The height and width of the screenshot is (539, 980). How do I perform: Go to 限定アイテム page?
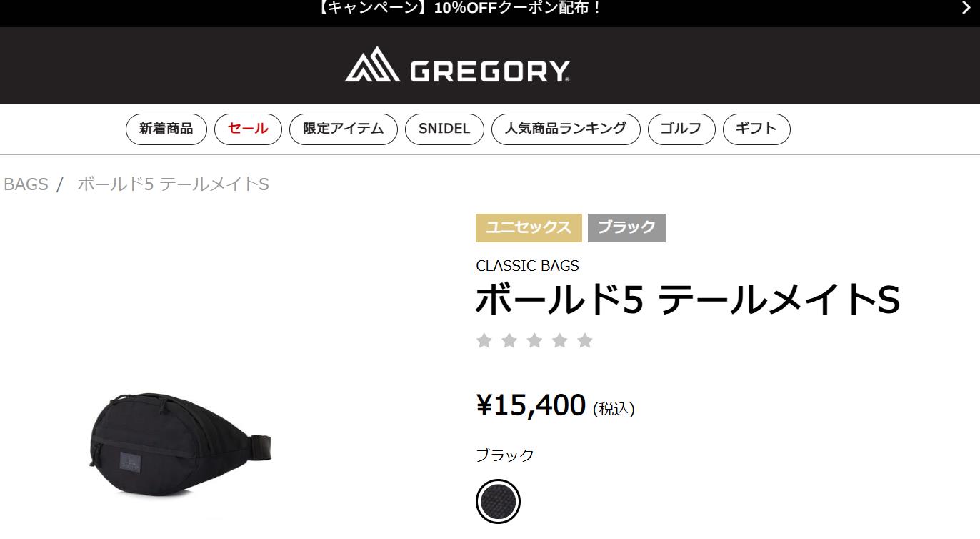point(344,129)
